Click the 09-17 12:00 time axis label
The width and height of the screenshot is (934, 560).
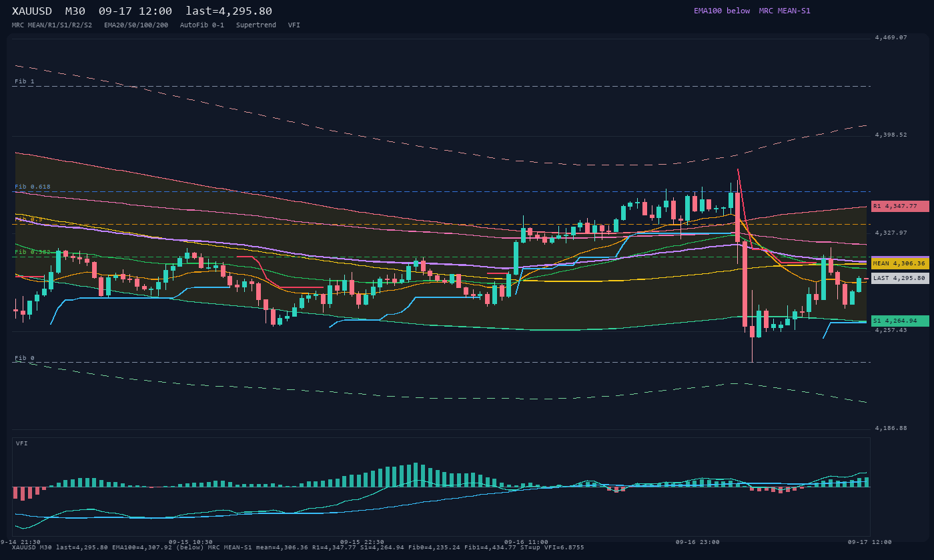tap(870, 542)
